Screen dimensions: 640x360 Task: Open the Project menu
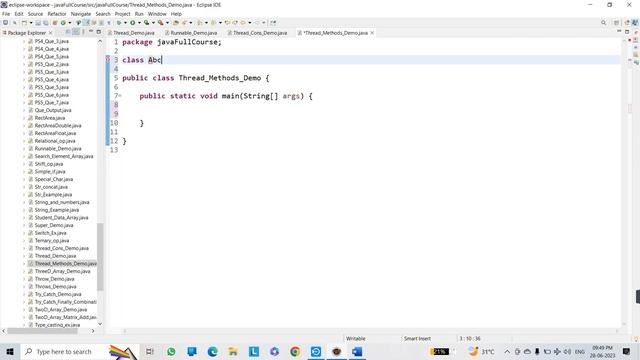122,14
